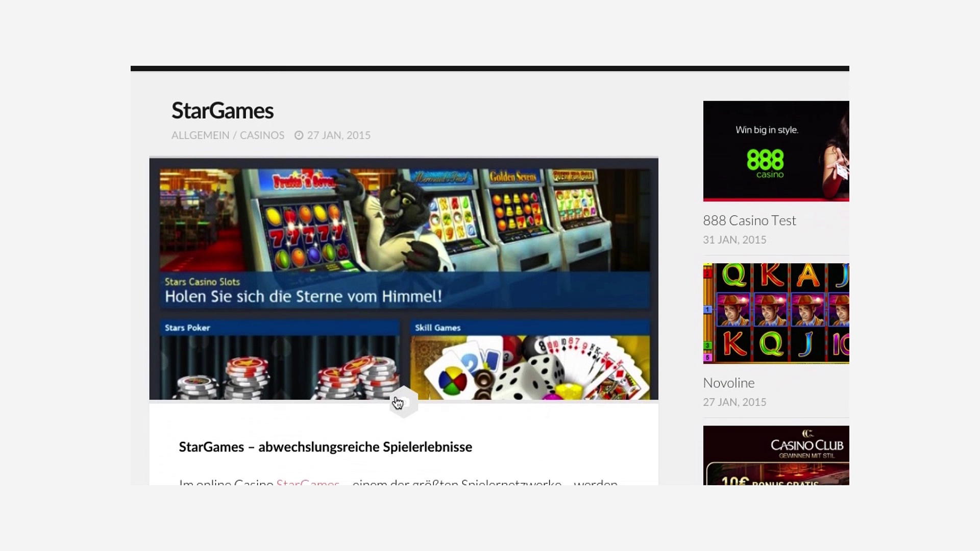Click the hexagon icon below the banner
Image resolution: width=980 pixels, height=551 pixels.
point(403,403)
